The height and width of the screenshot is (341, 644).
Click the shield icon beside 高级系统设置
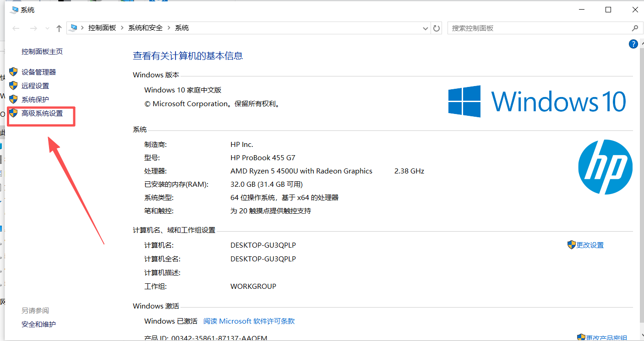[13, 113]
